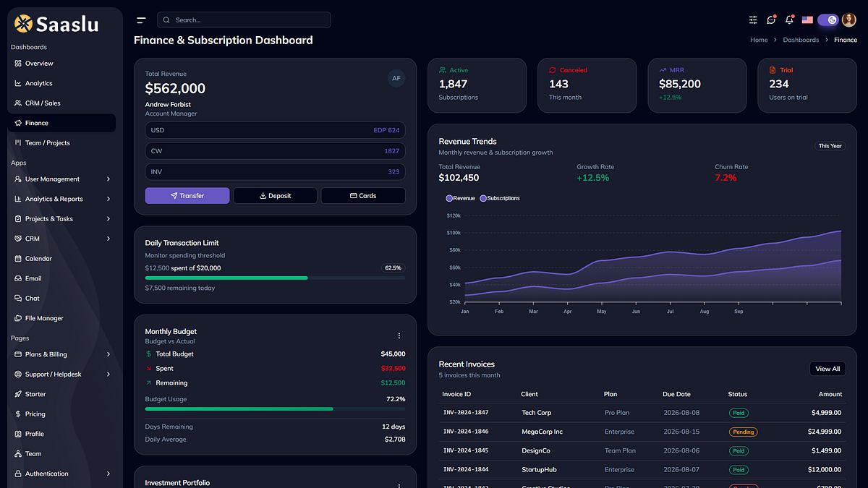This screenshot has width=868, height=488.
Task: Open the notifications bell icon
Action: pos(789,20)
